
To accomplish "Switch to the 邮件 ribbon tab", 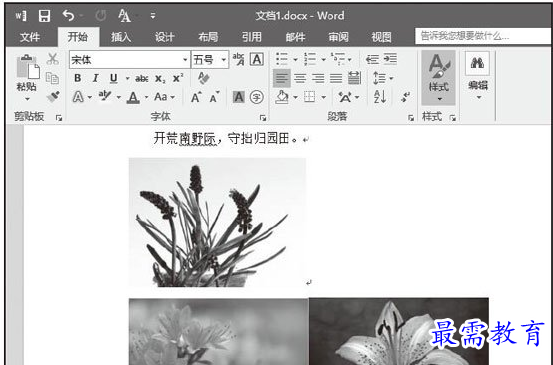I will coord(295,37).
